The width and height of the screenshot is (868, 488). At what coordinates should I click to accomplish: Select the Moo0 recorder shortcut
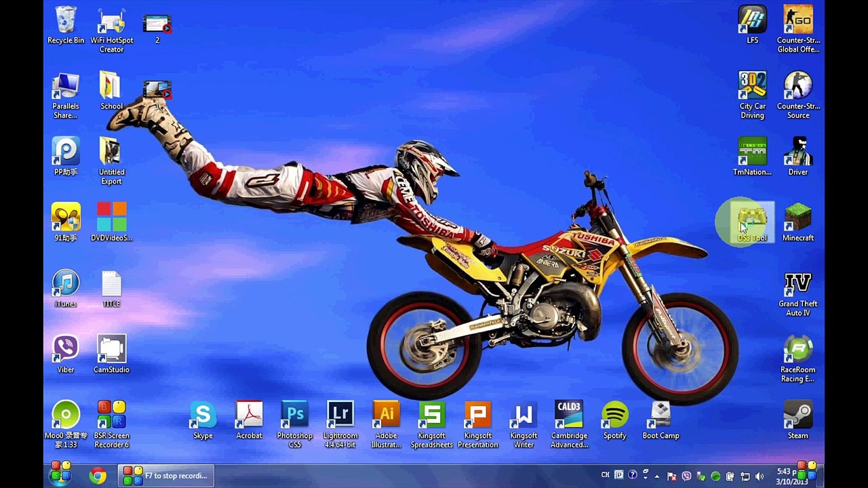click(66, 424)
